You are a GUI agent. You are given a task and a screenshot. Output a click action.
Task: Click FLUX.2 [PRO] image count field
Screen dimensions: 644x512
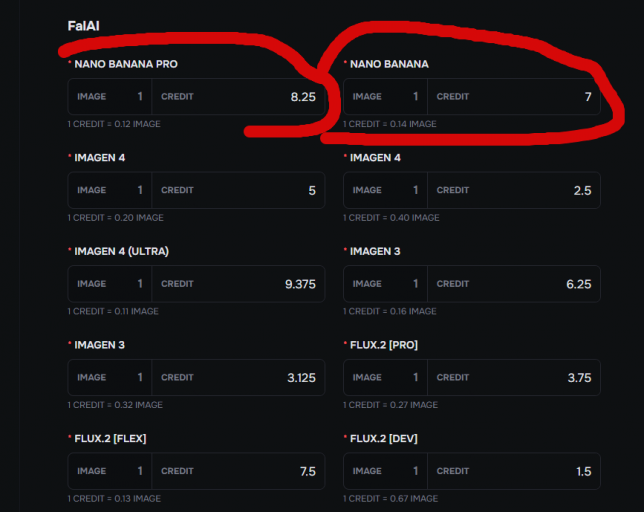[385, 377]
